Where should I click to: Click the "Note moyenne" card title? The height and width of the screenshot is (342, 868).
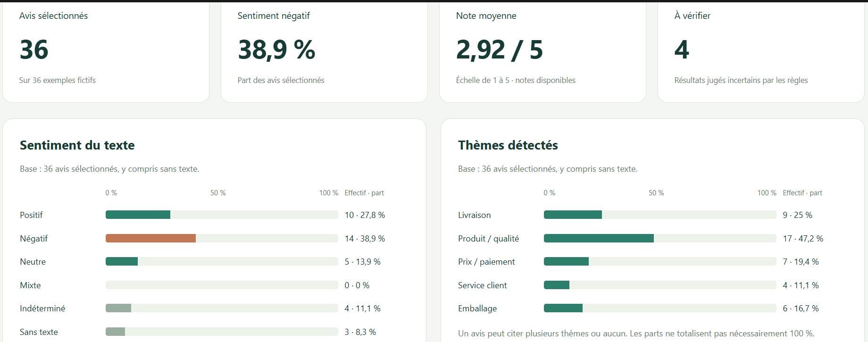click(x=486, y=16)
